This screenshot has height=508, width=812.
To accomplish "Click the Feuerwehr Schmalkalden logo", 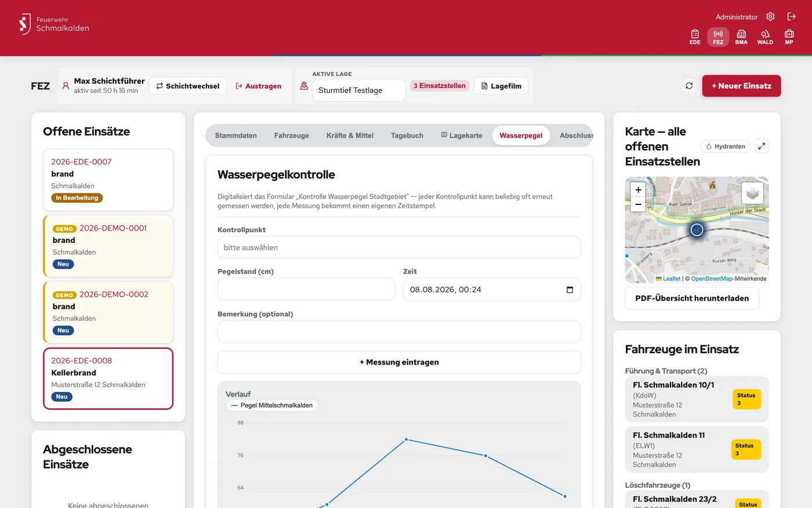I will [54, 24].
